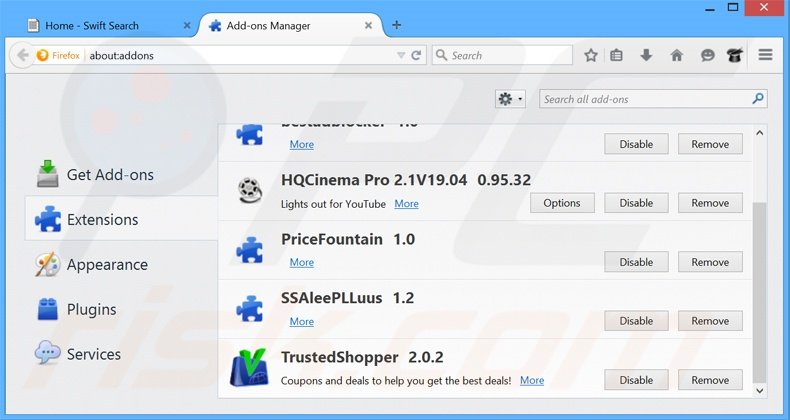Select HQCinema Pro 2.1V19.04 title
Viewport: 790px width, 420px height.
(x=374, y=180)
